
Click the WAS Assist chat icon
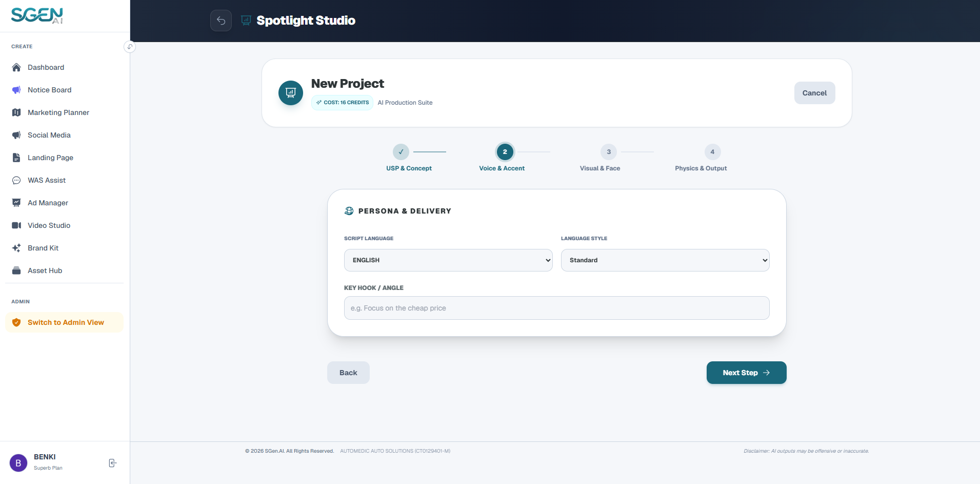16,180
